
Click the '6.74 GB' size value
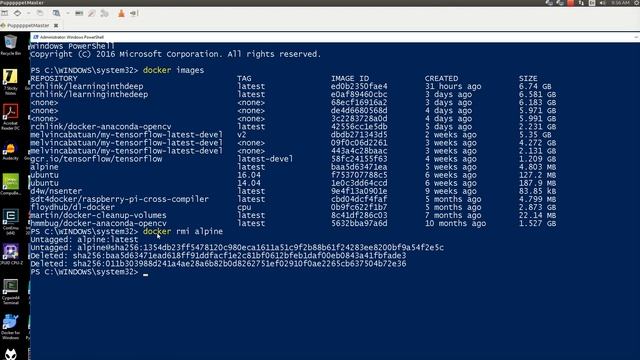535,86
